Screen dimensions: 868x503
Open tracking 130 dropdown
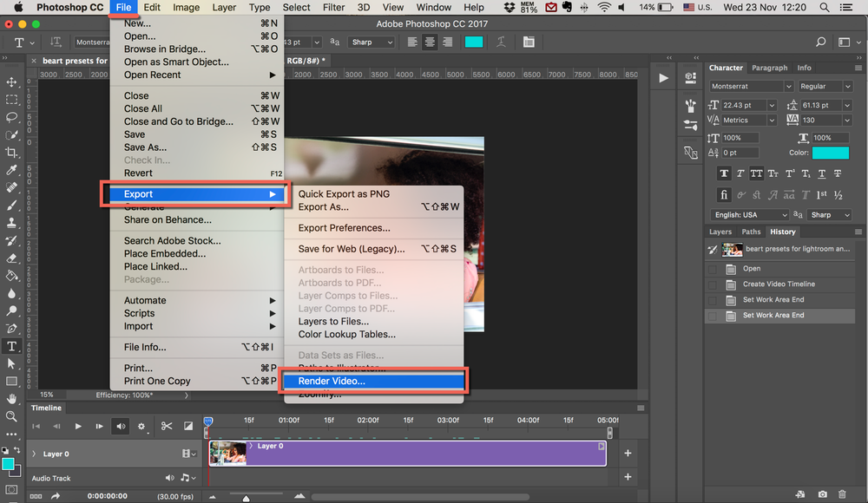click(847, 120)
